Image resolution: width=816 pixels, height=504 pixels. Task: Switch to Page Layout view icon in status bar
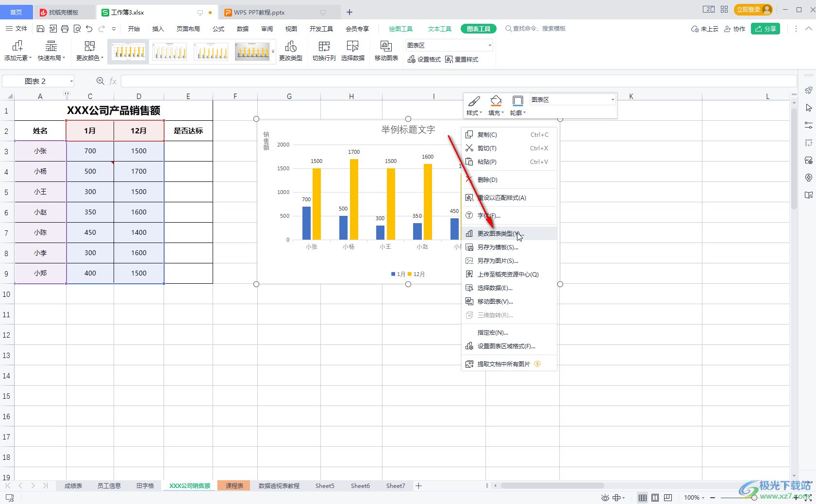point(655,498)
